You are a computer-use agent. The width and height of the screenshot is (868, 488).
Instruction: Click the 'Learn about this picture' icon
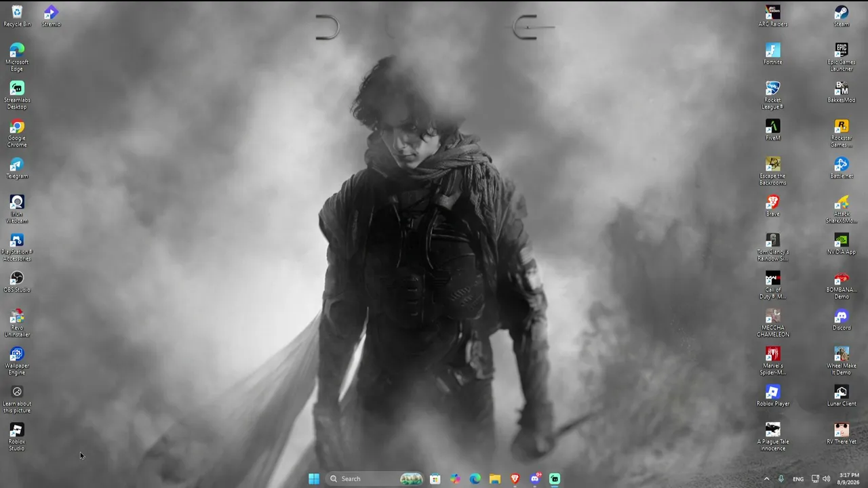click(x=17, y=399)
